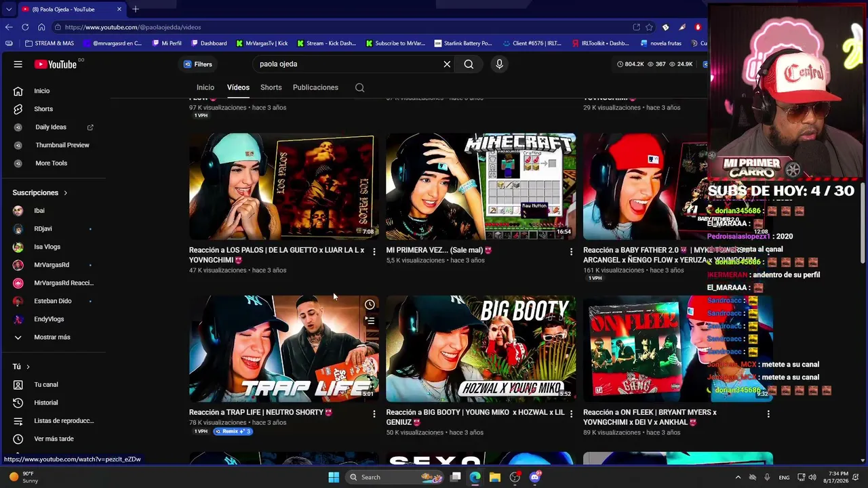Go to YouTube home via logo
This screenshot has width=868, height=488.
pos(56,64)
